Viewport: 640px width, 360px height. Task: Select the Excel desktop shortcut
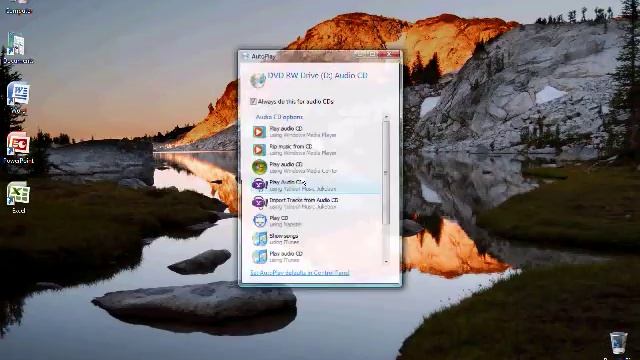point(18,198)
